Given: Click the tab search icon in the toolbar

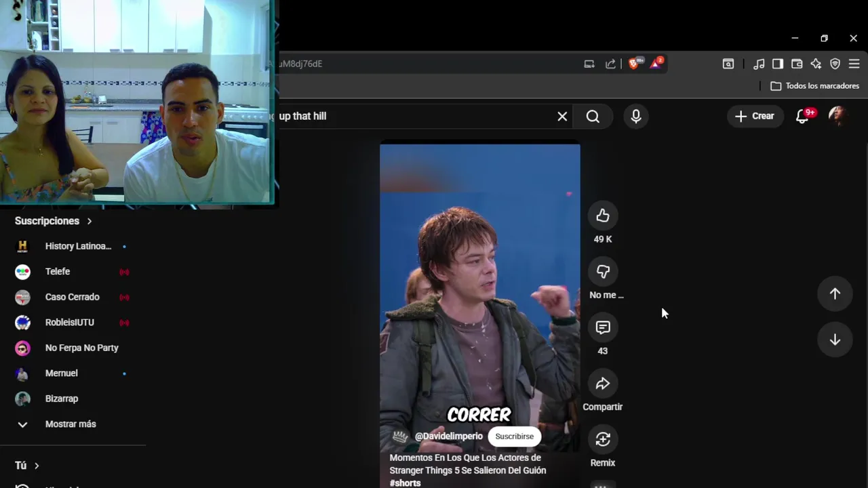Looking at the screenshot, I should [728, 64].
